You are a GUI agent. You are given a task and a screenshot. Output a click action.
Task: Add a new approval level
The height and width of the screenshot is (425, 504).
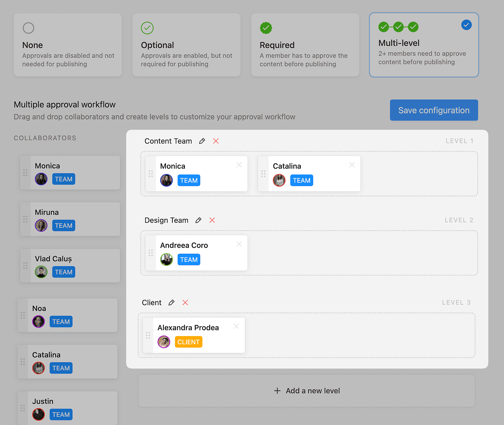[307, 391]
